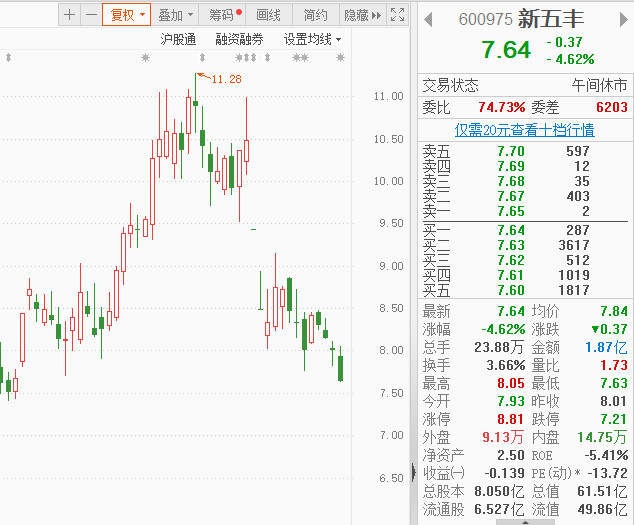Open the 复权 dropdown
The height and width of the screenshot is (525, 634).
coord(127,15)
